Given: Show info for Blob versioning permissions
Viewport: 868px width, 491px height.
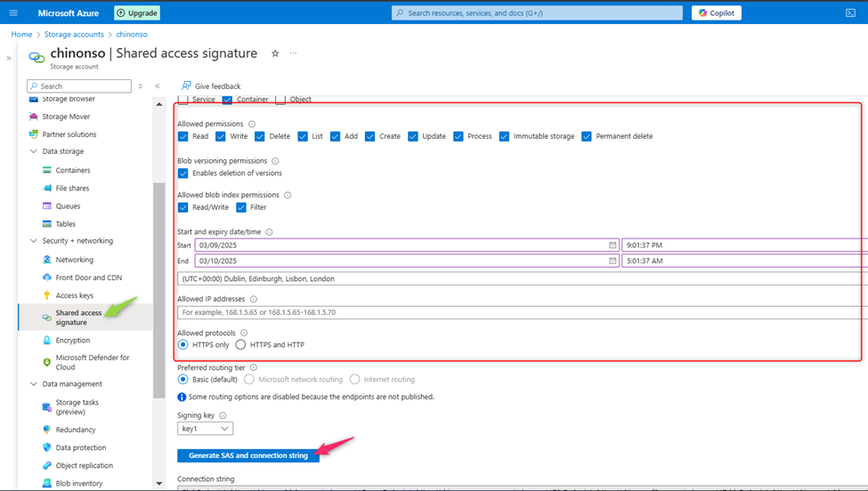Looking at the screenshot, I should pyautogui.click(x=275, y=161).
